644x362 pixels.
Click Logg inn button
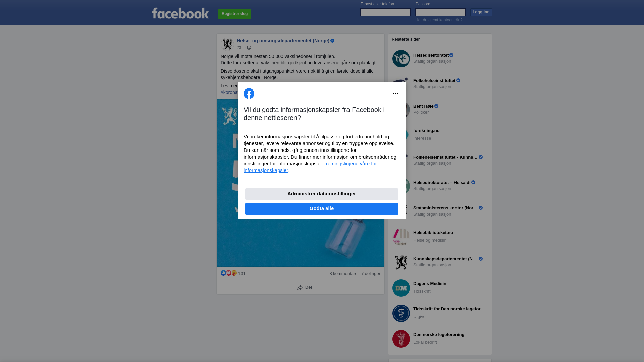pyautogui.click(x=481, y=12)
